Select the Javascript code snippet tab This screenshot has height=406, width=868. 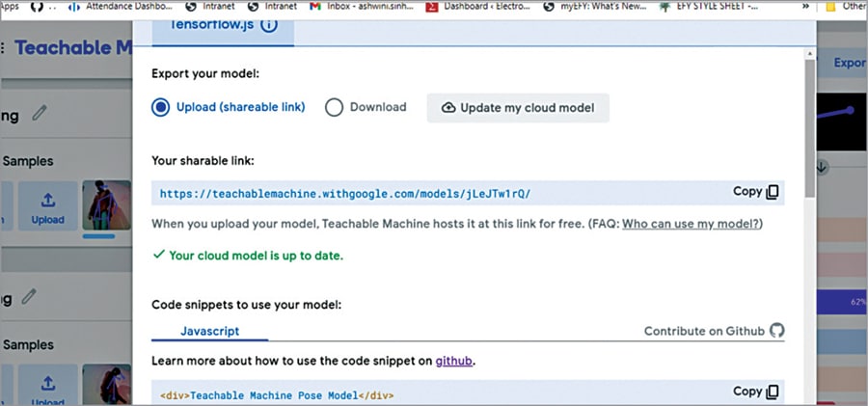(209, 331)
